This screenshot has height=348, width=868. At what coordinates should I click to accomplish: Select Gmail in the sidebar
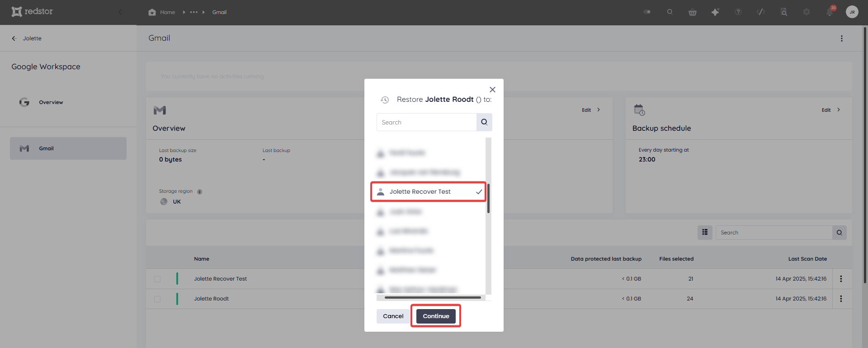click(68, 148)
